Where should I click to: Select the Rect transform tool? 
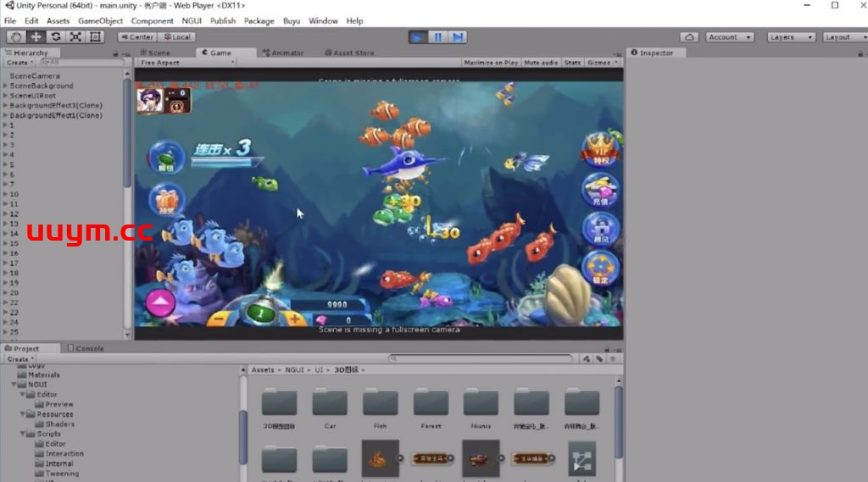(x=94, y=36)
